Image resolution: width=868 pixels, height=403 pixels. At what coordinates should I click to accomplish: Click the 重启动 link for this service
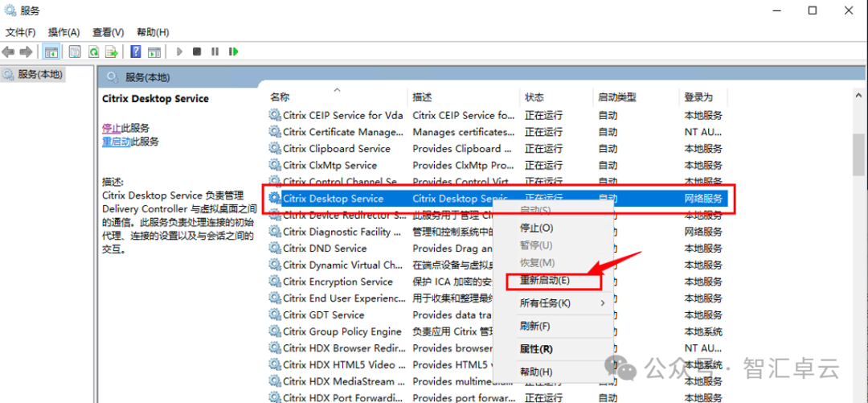click(x=117, y=142)
